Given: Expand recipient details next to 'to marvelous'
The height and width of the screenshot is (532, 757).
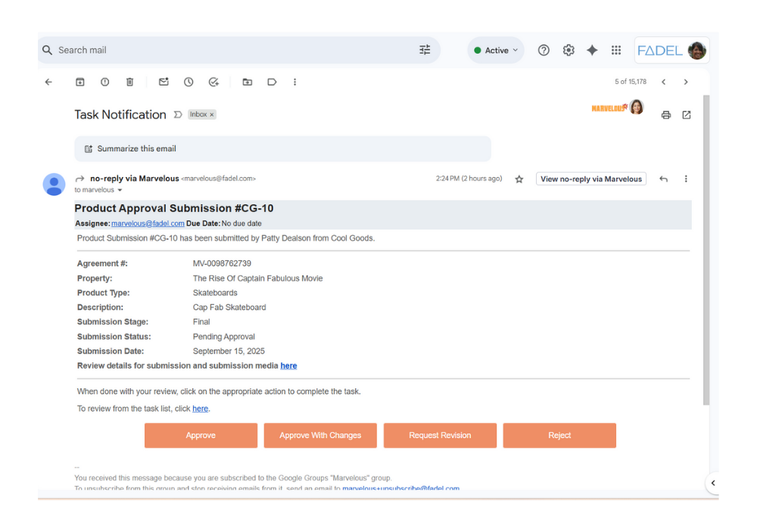Looking at the screenshot, I should (x=120, y=191).
